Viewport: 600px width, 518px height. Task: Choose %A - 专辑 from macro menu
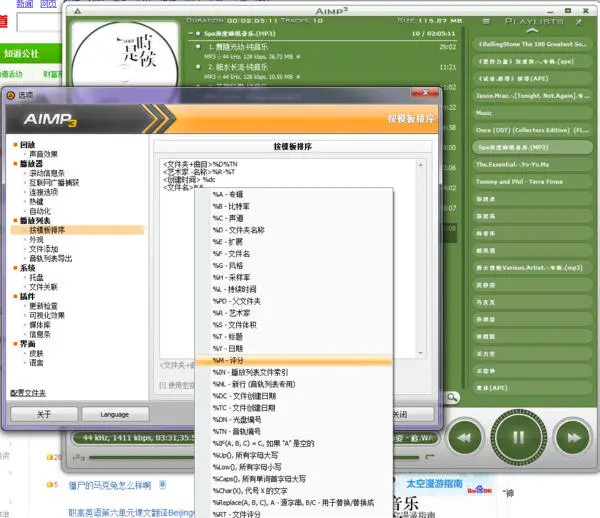point(294,194)
